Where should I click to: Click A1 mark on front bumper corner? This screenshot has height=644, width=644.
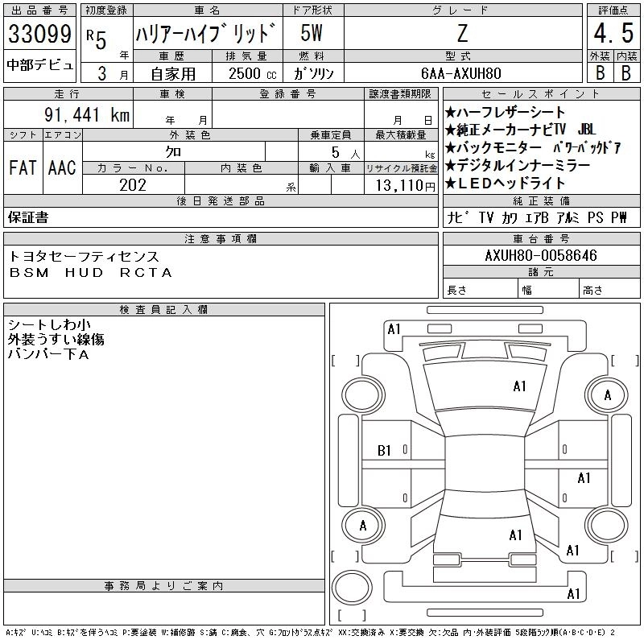coord(394,329)
